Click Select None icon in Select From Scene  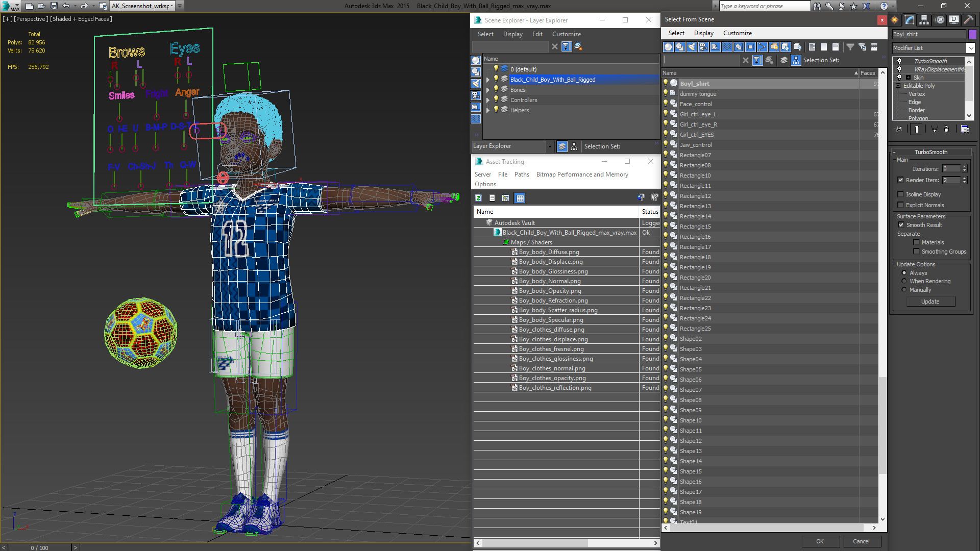[824, 47]
